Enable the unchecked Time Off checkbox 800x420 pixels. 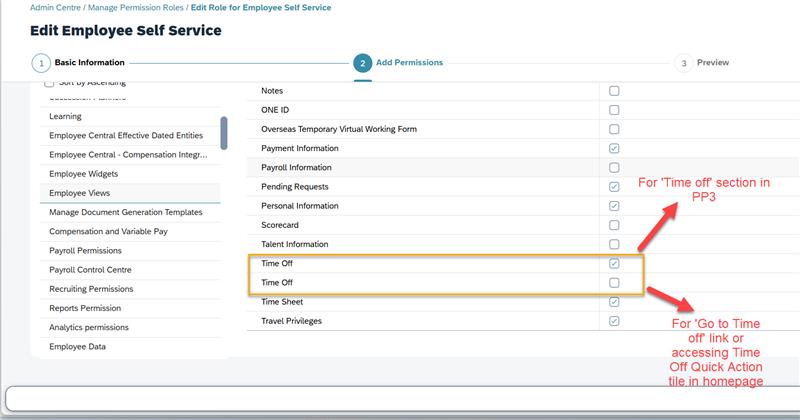click(614, 283)
